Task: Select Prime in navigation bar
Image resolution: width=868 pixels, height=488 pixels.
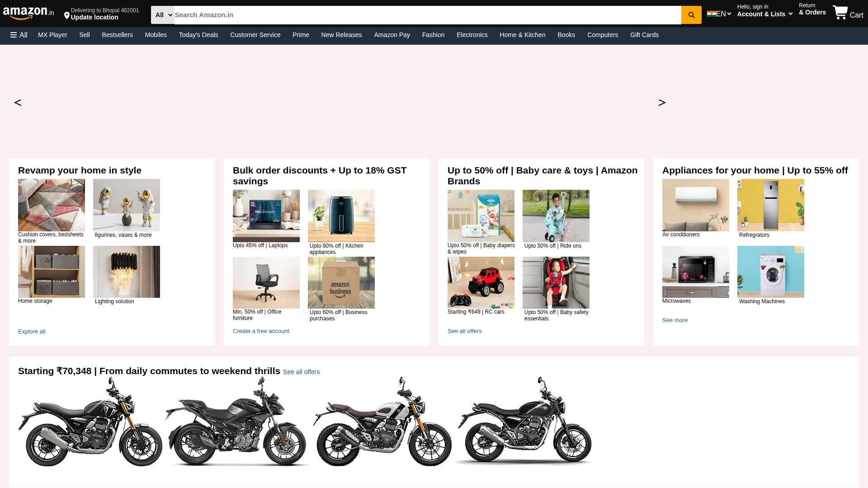Action: click(301, 35)
